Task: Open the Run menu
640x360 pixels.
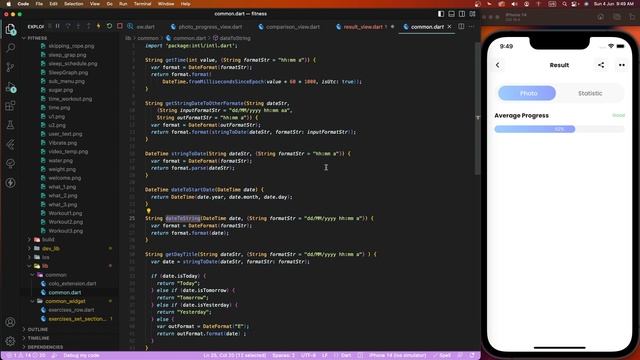Action: (x=123, y=4)
